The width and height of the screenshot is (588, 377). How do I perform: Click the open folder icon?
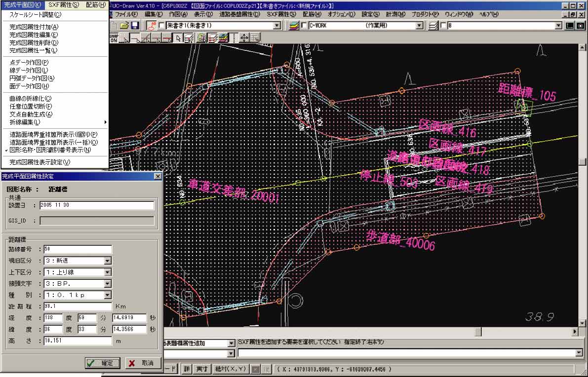pyautogui.click(x=124, y=25)
